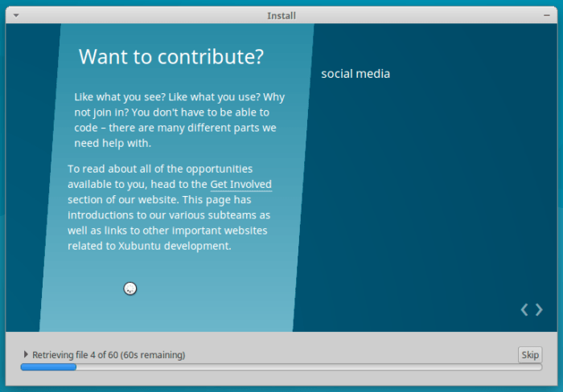Click the 'Like what you see?' paragraph
This screenshot has height=392, width=563.
coord(179,120)
